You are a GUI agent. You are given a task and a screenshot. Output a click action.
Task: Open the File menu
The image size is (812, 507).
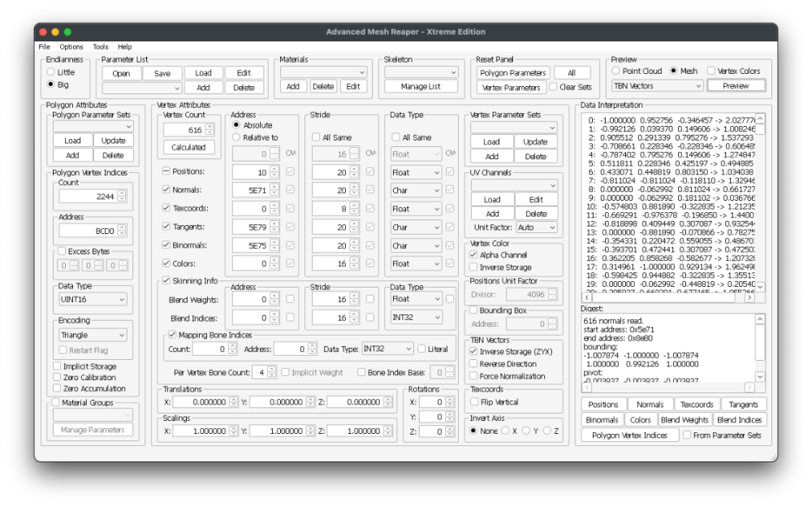coord(44,46)
